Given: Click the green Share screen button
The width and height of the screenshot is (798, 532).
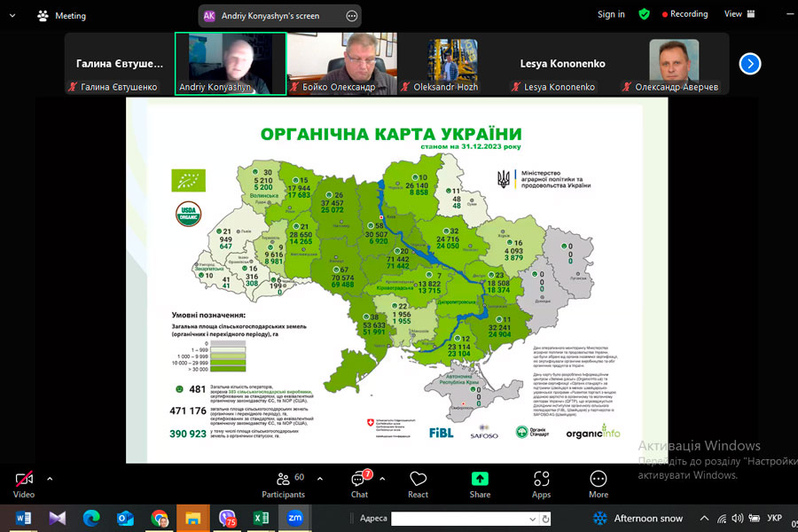Looking at the screenshot, I should 480,485.
